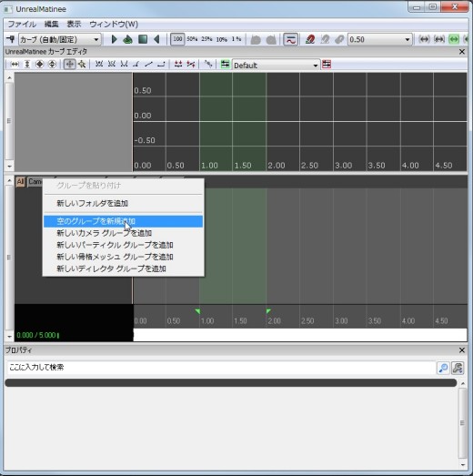The width and height of the screenshot is (473, 476).
Task: Set playback speed to 50%
Action: 192,39
